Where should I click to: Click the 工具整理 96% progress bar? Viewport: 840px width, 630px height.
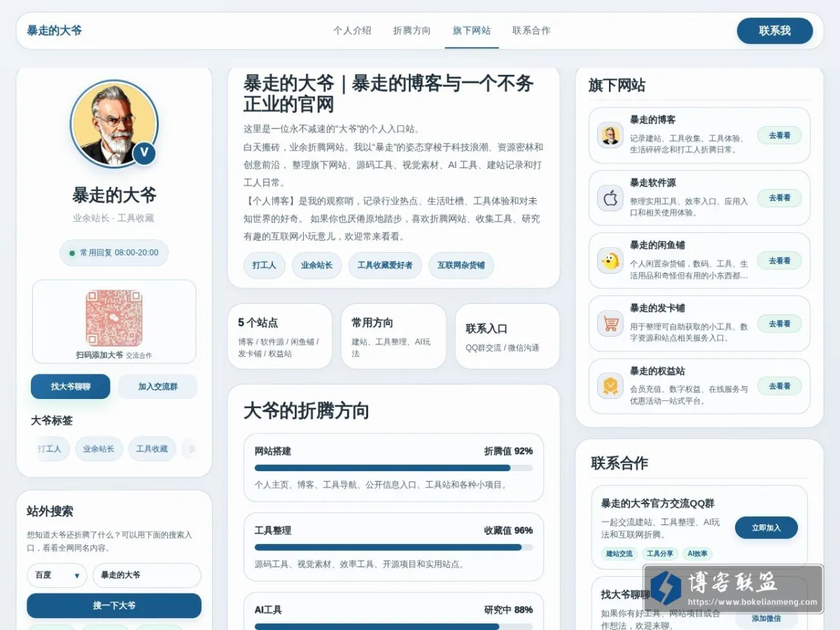[393, 547]
